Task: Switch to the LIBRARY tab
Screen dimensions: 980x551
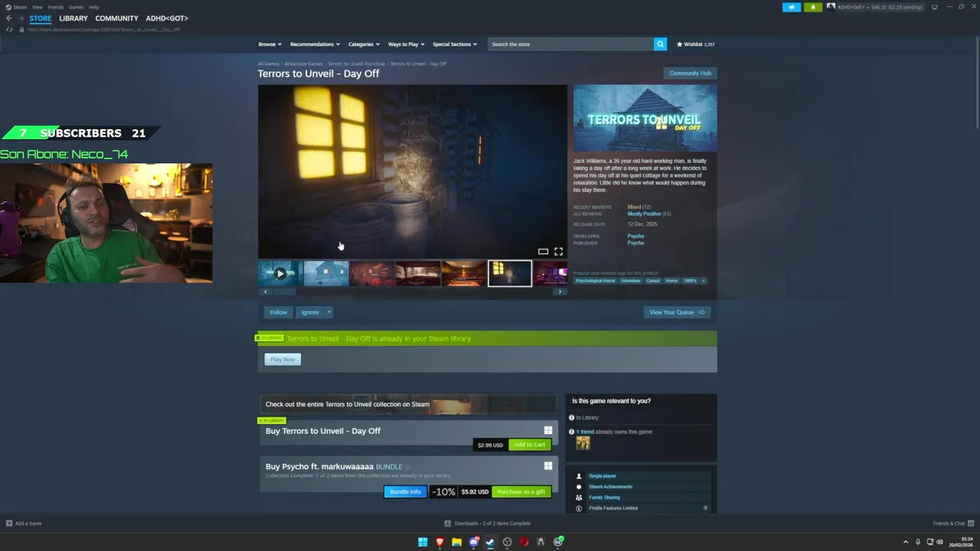Action: coord(73,18)
